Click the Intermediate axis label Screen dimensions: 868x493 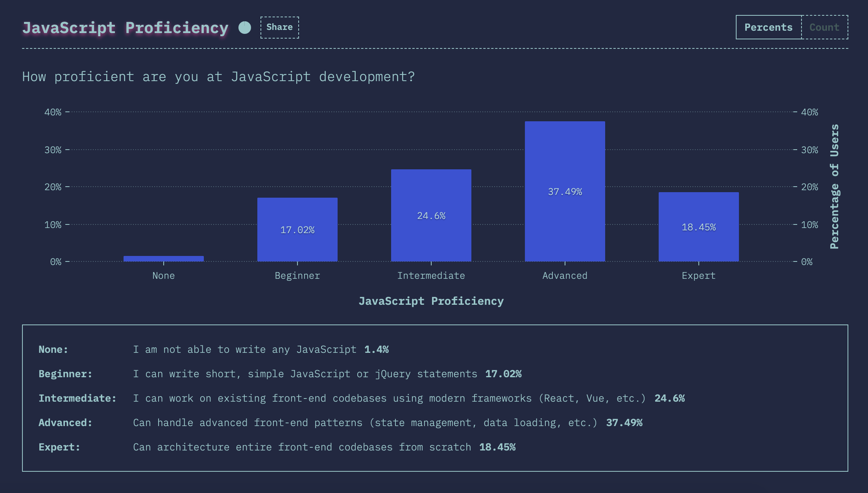click(x=431, y=276)
